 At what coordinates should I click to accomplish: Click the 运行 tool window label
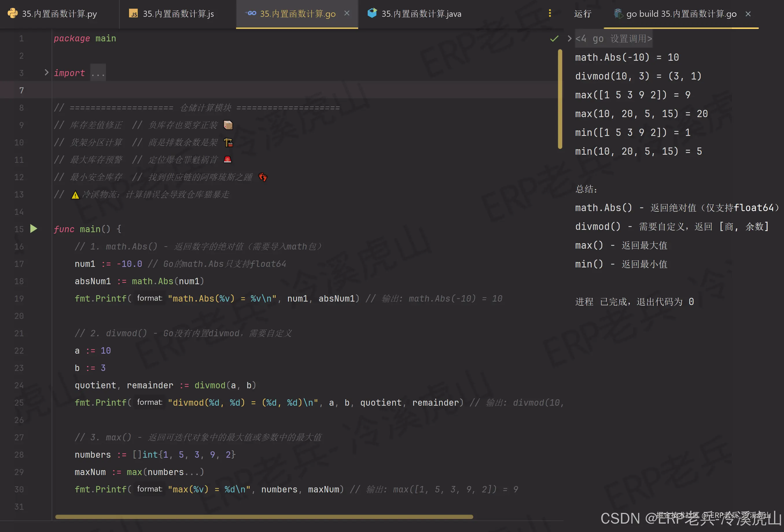click(583, 14)
